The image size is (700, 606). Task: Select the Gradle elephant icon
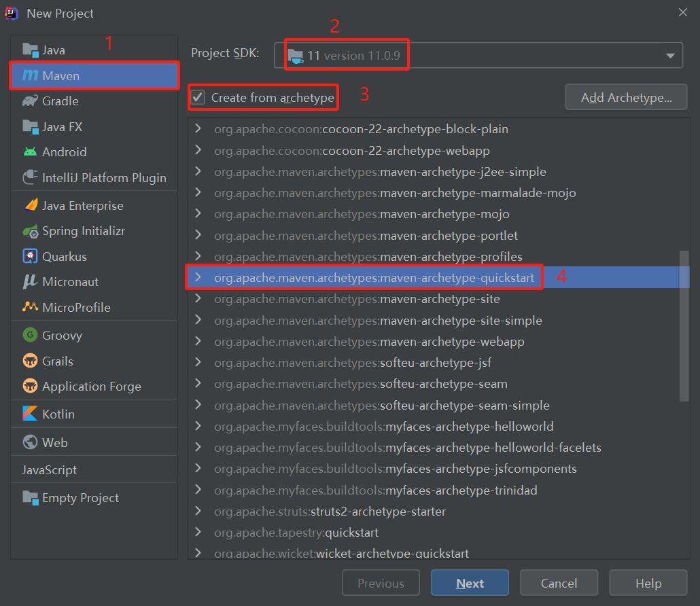30,101
